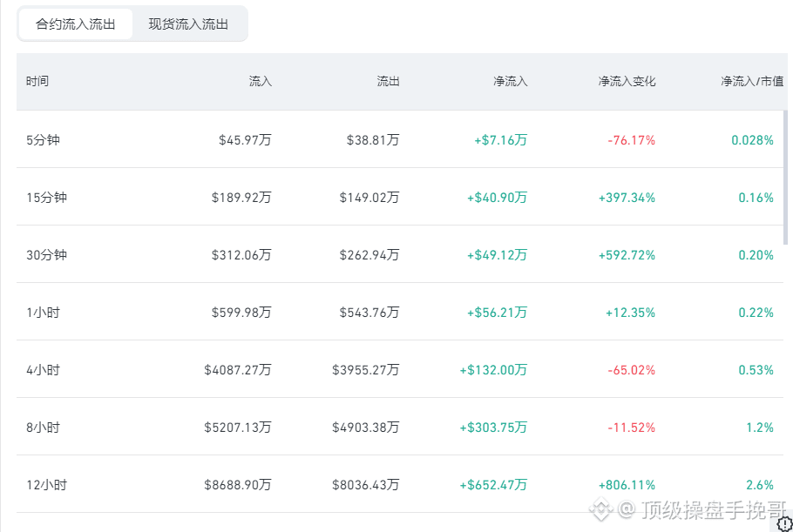Click the 时间 column header
The width and height of the screenshot is (793, 532).
click(37, 81)
